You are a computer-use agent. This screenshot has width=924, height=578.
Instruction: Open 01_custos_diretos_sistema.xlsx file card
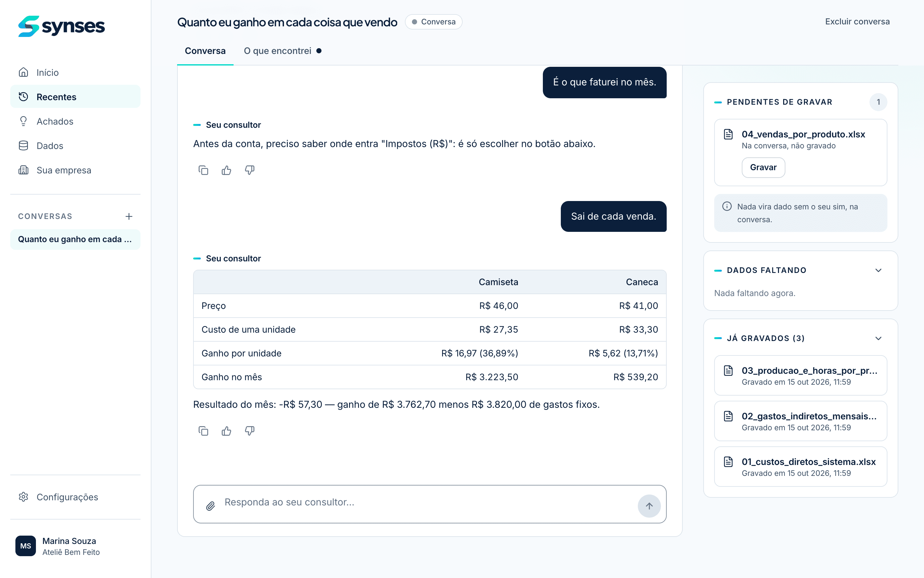800,466
